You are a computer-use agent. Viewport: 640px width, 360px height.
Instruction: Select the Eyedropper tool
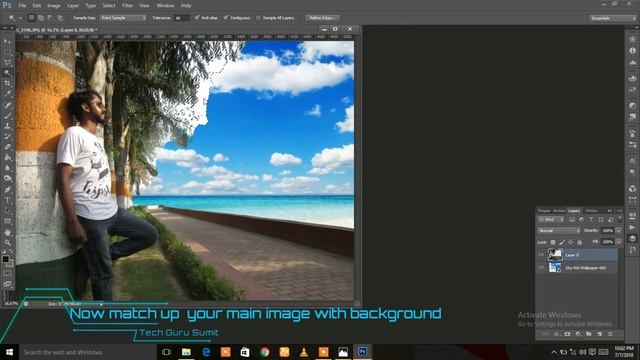point(7,94)
